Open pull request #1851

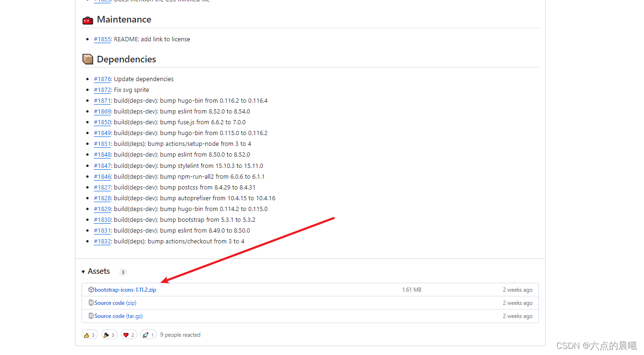[102, 144]
